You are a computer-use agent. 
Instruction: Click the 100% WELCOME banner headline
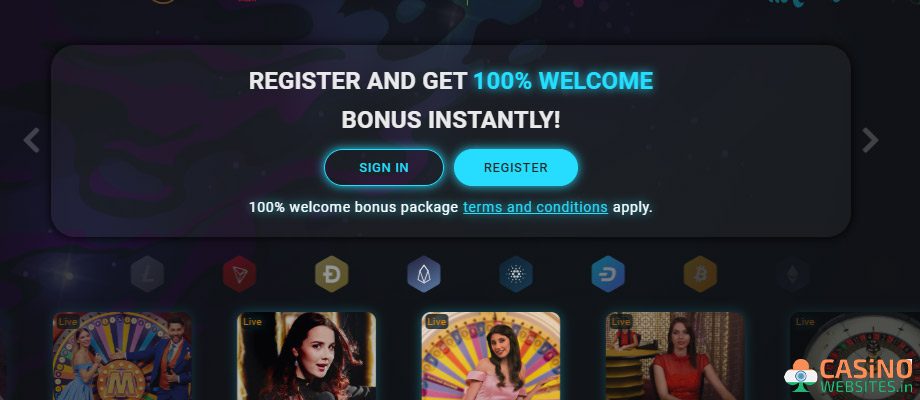pyautogui.click(x=563, y=81)
